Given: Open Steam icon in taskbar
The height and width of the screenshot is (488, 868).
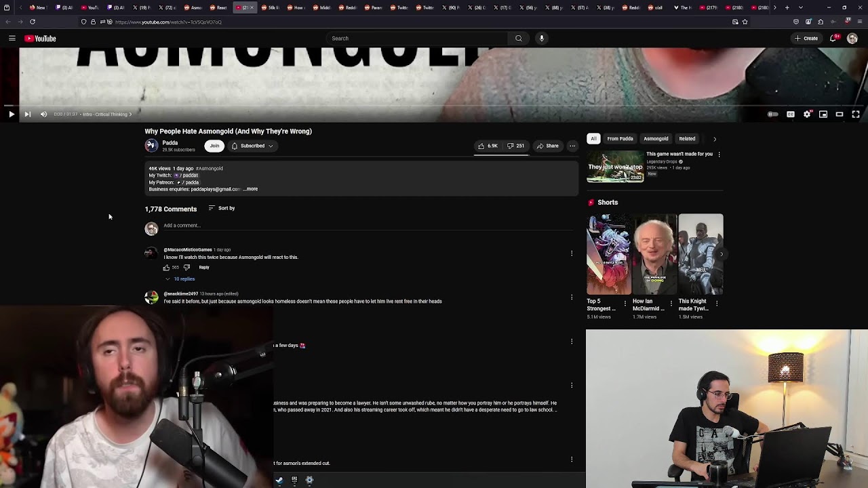Looking at the screenshot, I should (x=279, y=480).
